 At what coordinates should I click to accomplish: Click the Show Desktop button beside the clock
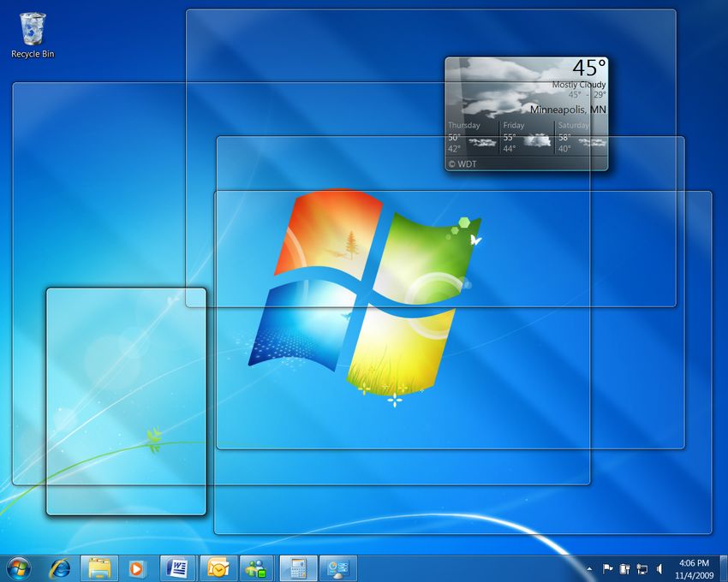pos(724,568)
